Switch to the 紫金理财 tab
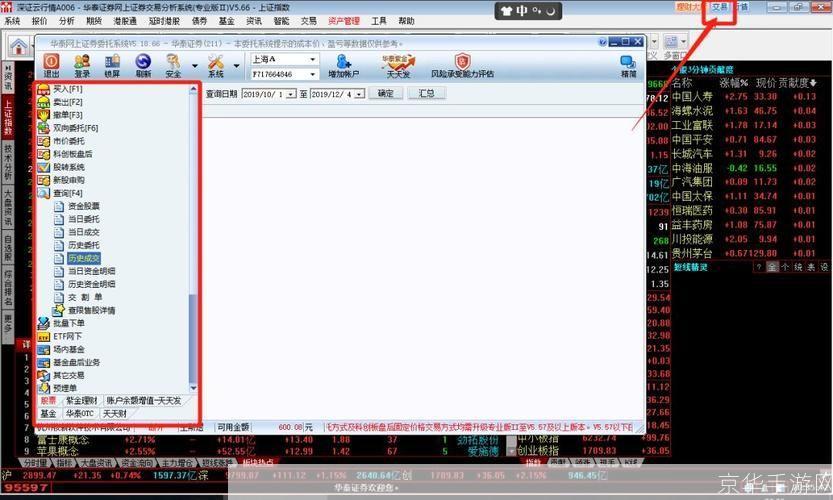833x500 pixels. point(81,400)
